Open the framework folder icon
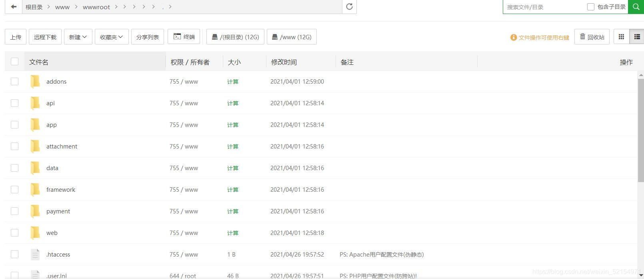 35,189
